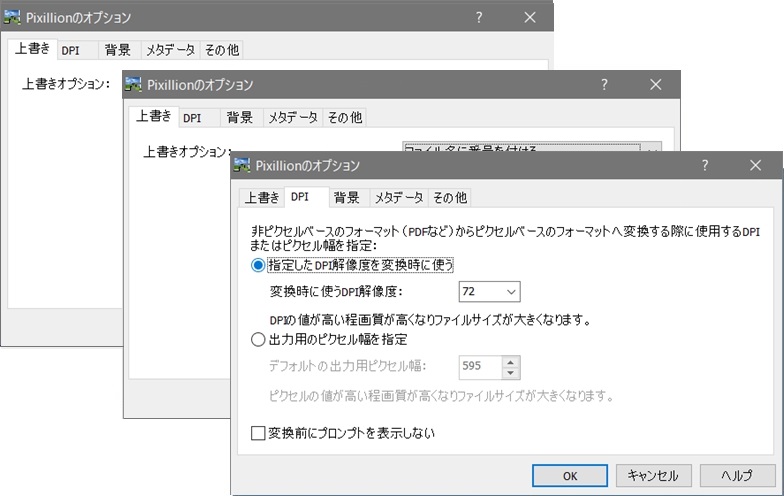
Task: Open the その他 tab in middle dialog
Action: (x=344, y=118)
